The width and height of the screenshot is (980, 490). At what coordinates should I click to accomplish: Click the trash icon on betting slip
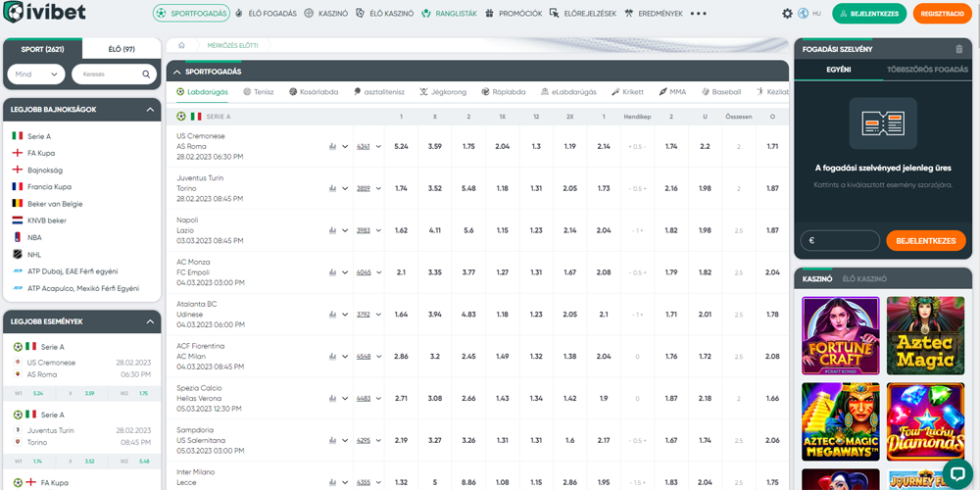click(958, 49)
